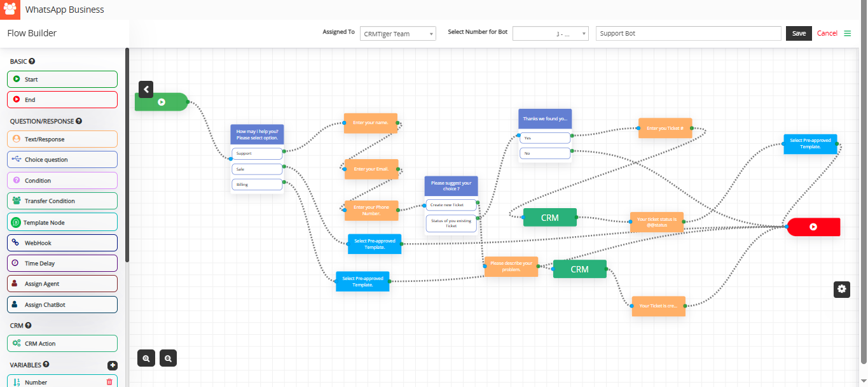868x387 pixels.
Task: Select the red End node on canvas
Action: (x=813, y=227)
